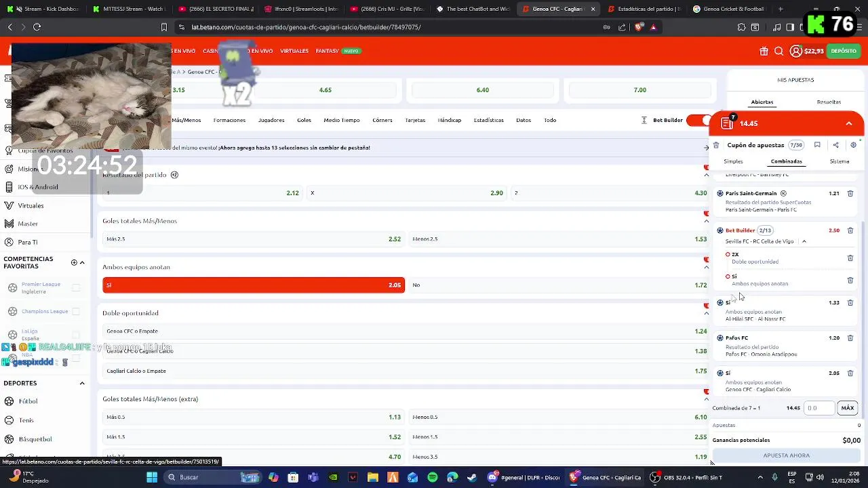This screenshot has height=488, width=868.
Task: Open bet slip settings gear
Action: tap(853, 145)
